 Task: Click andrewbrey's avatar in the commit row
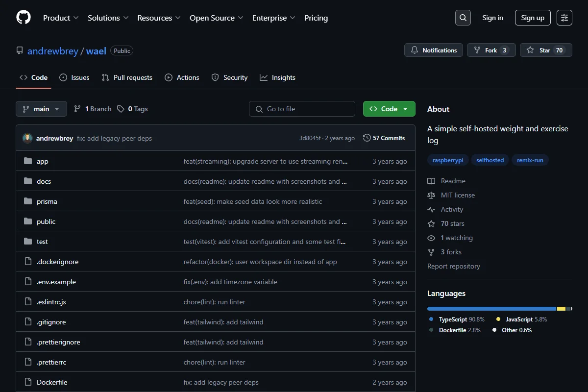tap(27, 138)
